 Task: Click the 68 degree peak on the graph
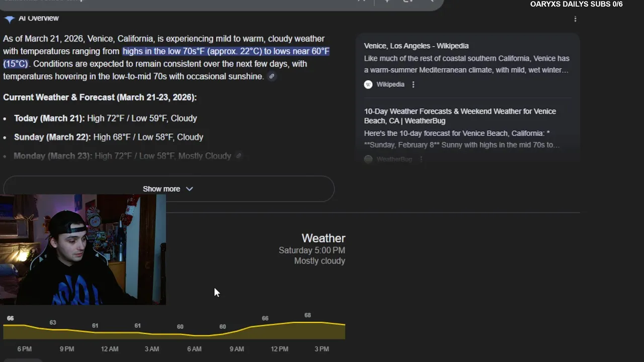point(307,316)
